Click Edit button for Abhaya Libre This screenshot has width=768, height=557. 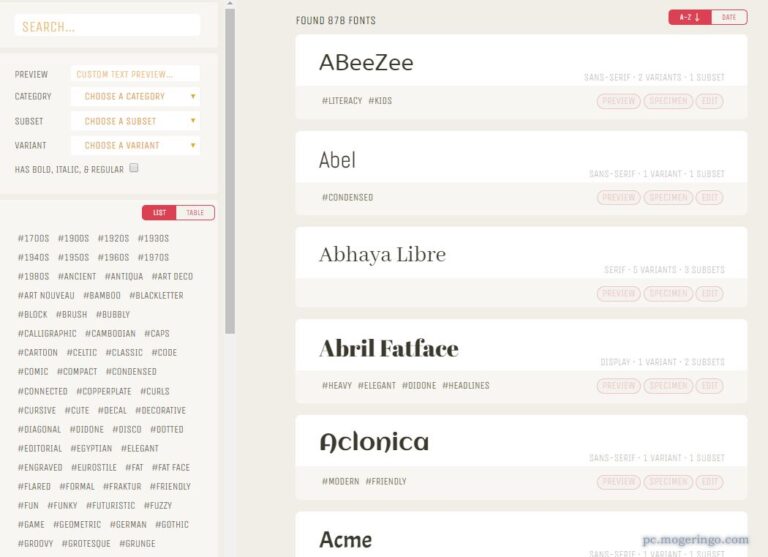coord(710,293)
